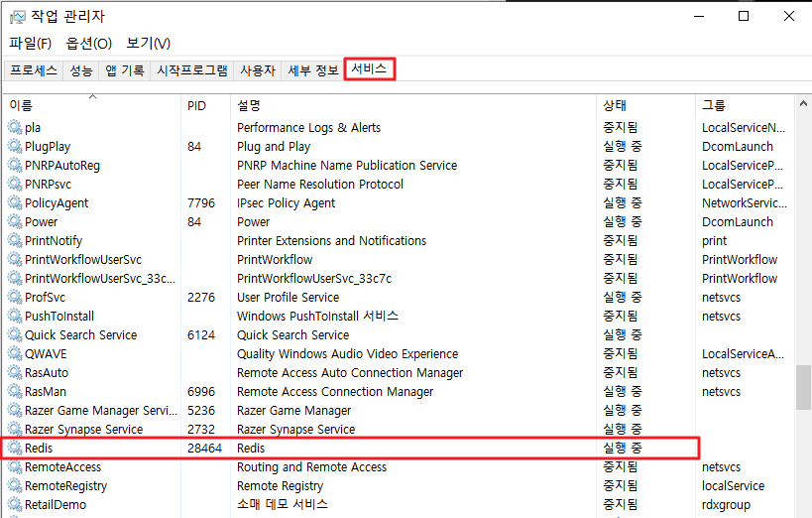Viewport: 812px width, 518px height.
Task: Click the gear icon beside ProfSvc
Action: (x=15, y=297)
